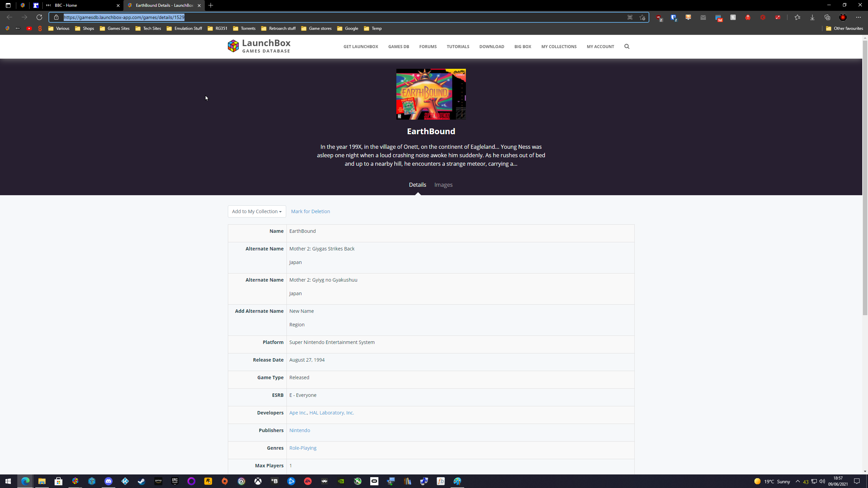
Task: Open the DOWNLOAD nav link
Action: 492,47
